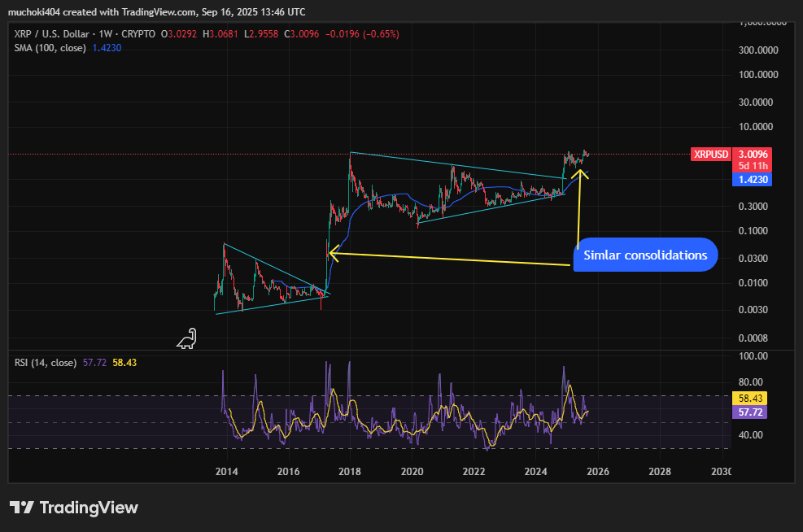Click the yellow 58.43 RSI value tag
The image size is (803, 532).
click(x=750, y=399)
